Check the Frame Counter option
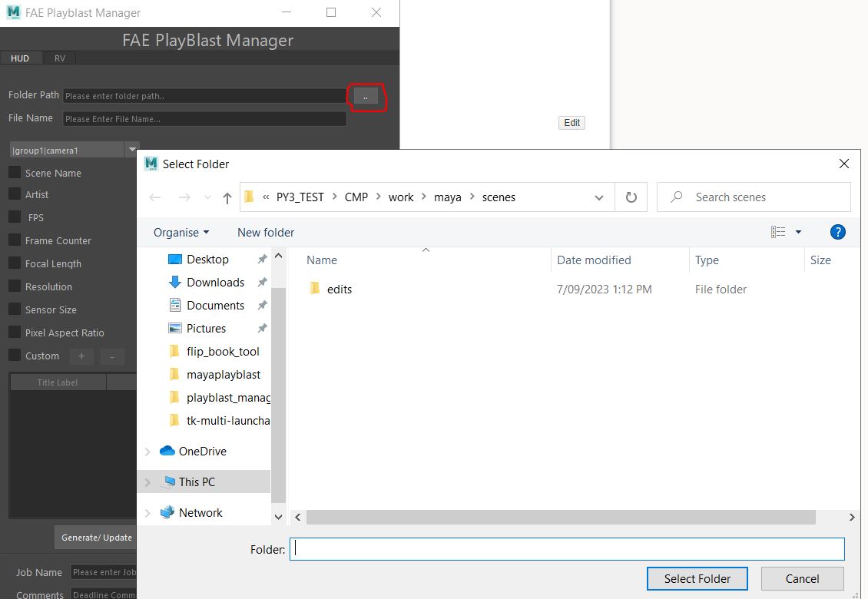The width and height of the screenshot is (868, 599). coord(15,240)
